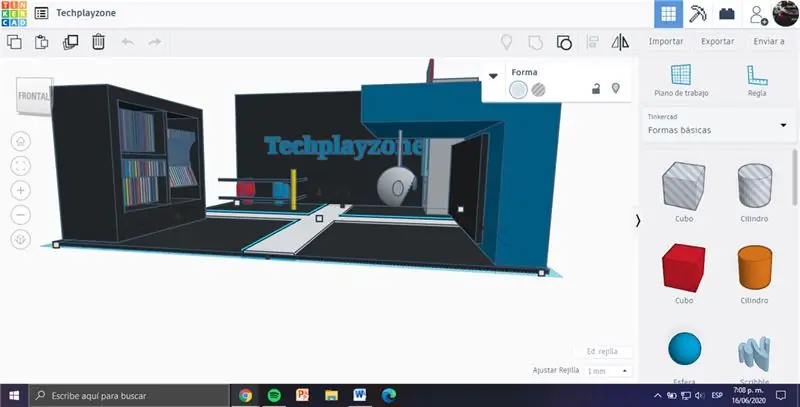
Task: Select Solid color option in Forma
Action: click(518, 90)
